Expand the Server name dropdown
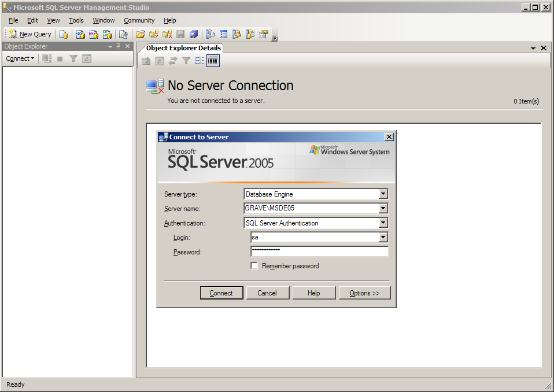554x392 pixels. pos(383,208)
